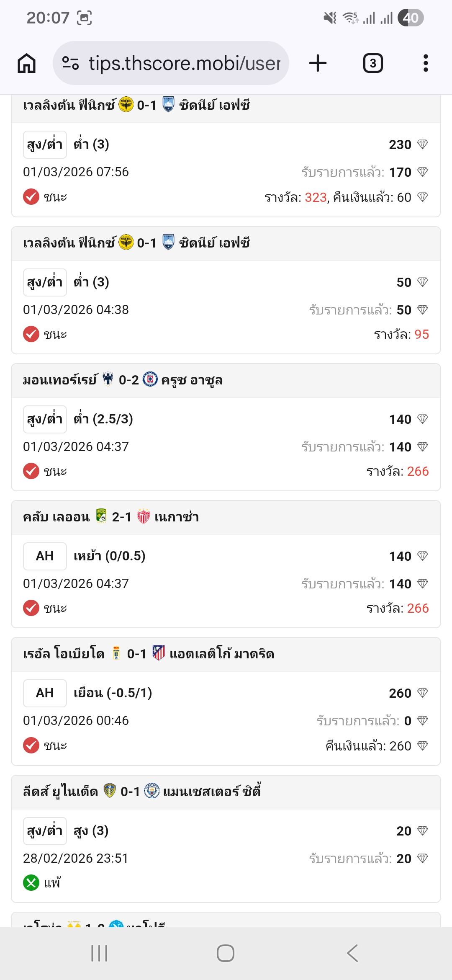
Task: Open the Real Oviedo vs Atletico Madrid match
Action: tap(226, 654)
